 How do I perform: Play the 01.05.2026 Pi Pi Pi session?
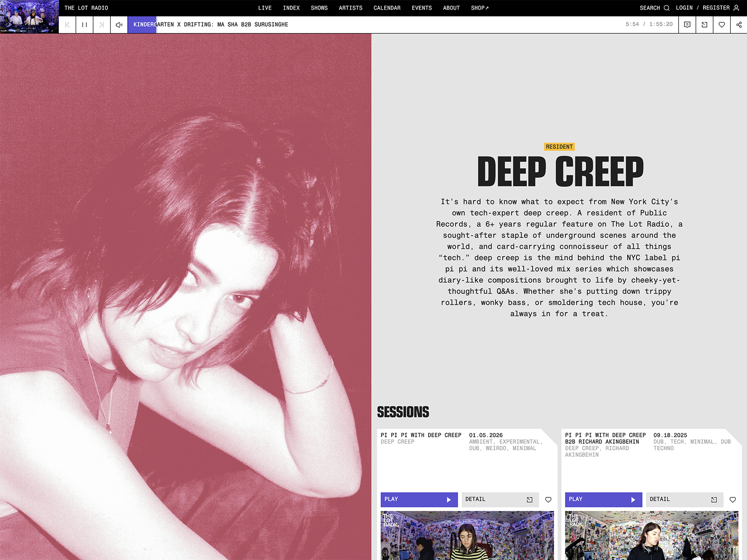coord(418,499)
